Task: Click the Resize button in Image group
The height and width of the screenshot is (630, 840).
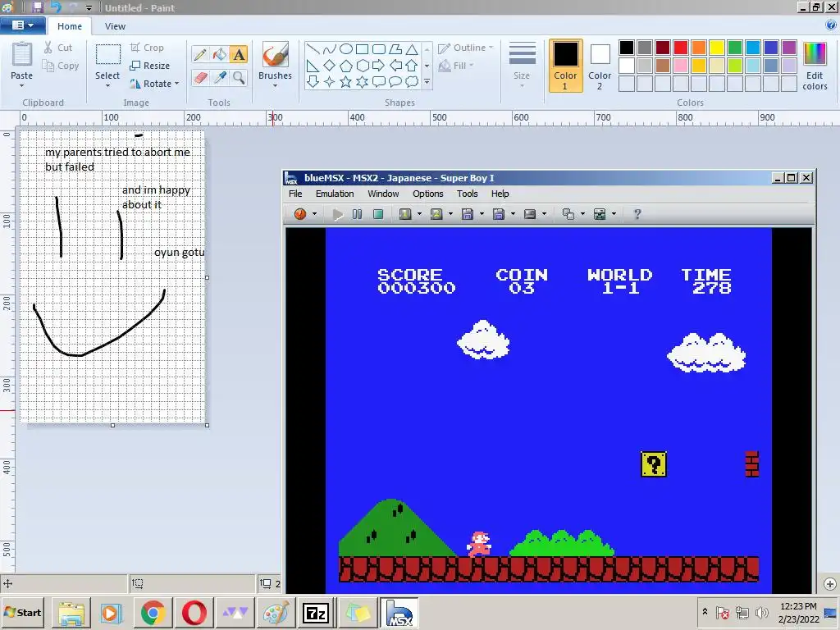Action: (150, 66)
